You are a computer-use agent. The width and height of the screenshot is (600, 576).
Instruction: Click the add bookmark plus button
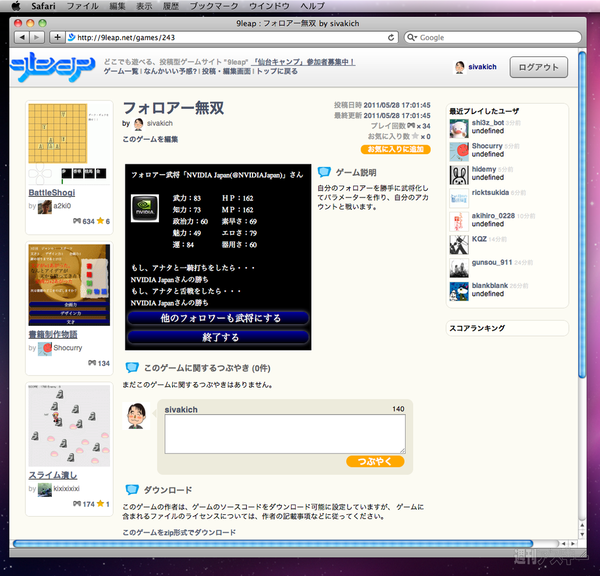(x=57, y=38)
